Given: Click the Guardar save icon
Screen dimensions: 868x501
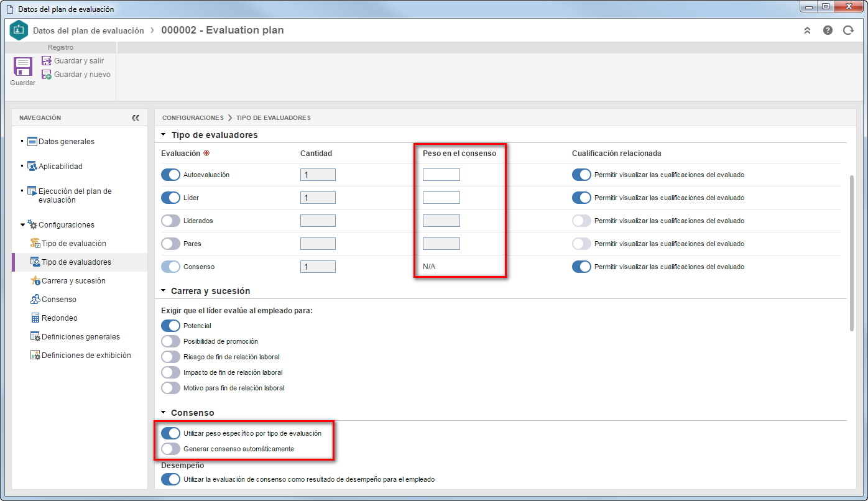Looking at the screenshot, I should (x=22, y=67).
